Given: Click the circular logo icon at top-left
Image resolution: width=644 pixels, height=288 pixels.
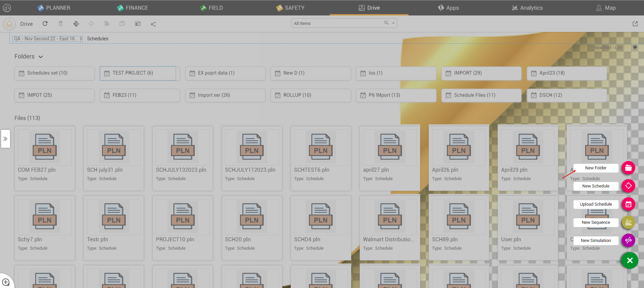Looking at the screenshot, I should pos(7,8).
